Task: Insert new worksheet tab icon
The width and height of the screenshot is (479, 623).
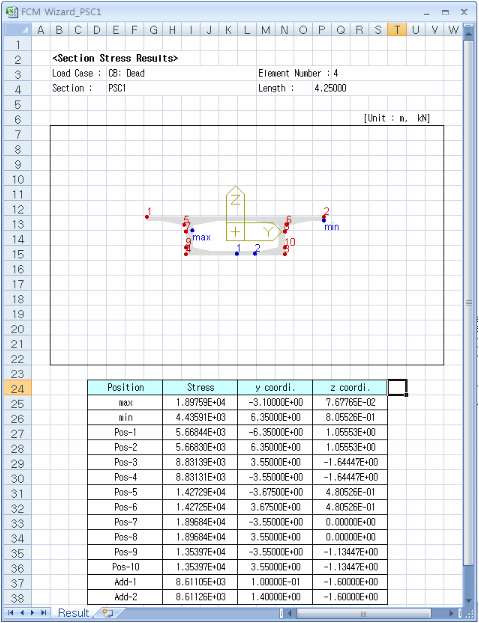Action: click(107, 613)
